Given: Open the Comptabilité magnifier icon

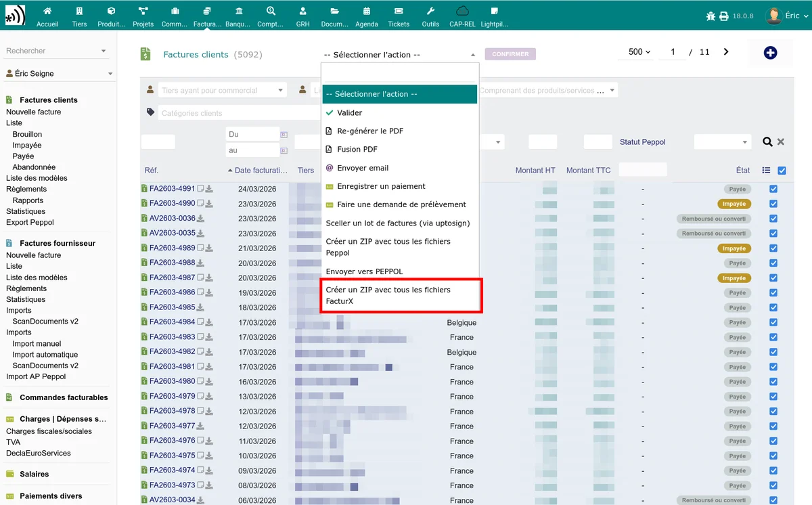Looking at the screenshot, I should point(271,12).
